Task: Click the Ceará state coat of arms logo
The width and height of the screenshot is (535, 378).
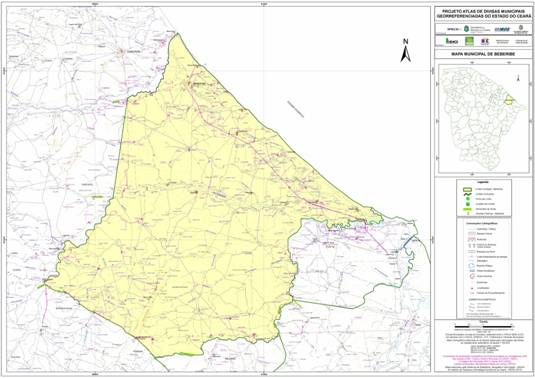Action: tap(521, 28)
